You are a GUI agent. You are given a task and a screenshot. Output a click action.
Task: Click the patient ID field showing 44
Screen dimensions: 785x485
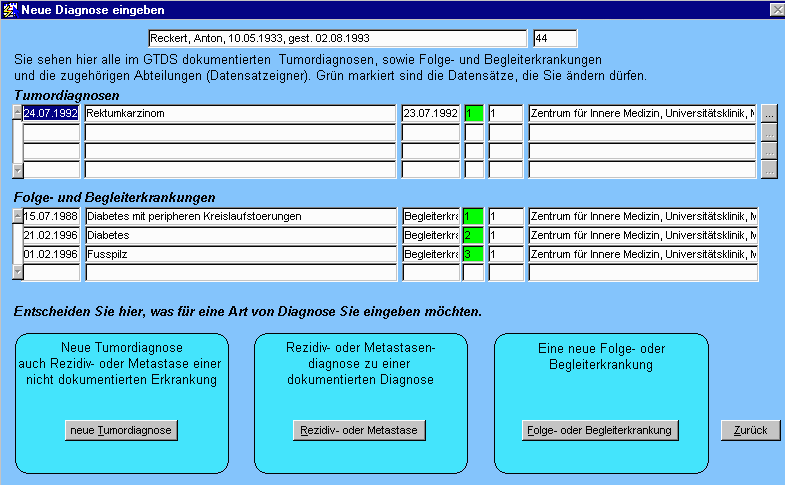coord(555,39)
